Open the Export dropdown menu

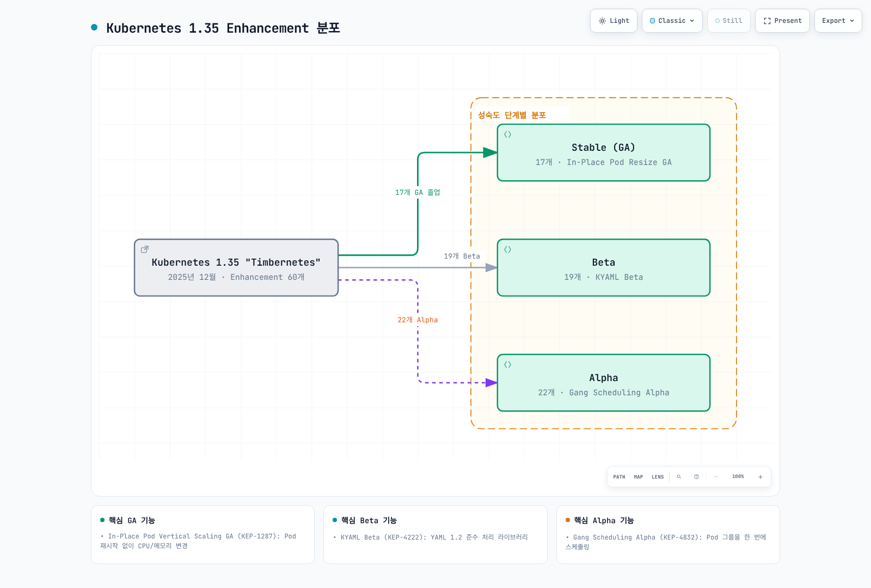[838, 21]
